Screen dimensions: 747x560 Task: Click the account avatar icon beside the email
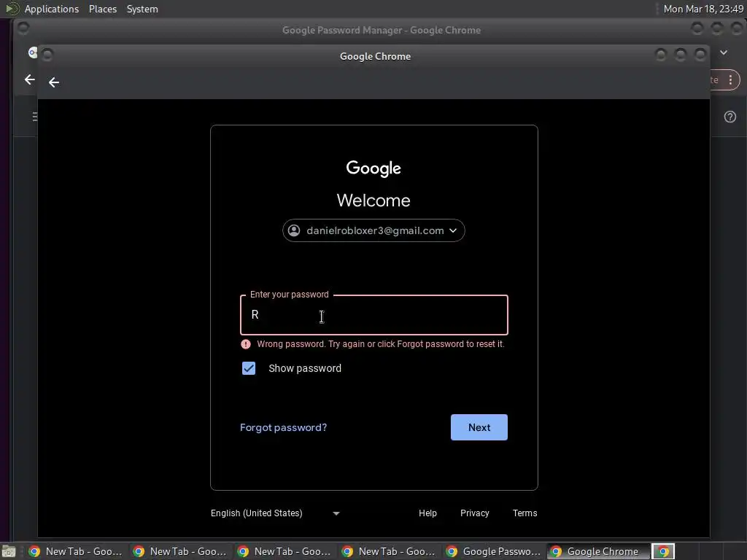[x=294, y=230]
